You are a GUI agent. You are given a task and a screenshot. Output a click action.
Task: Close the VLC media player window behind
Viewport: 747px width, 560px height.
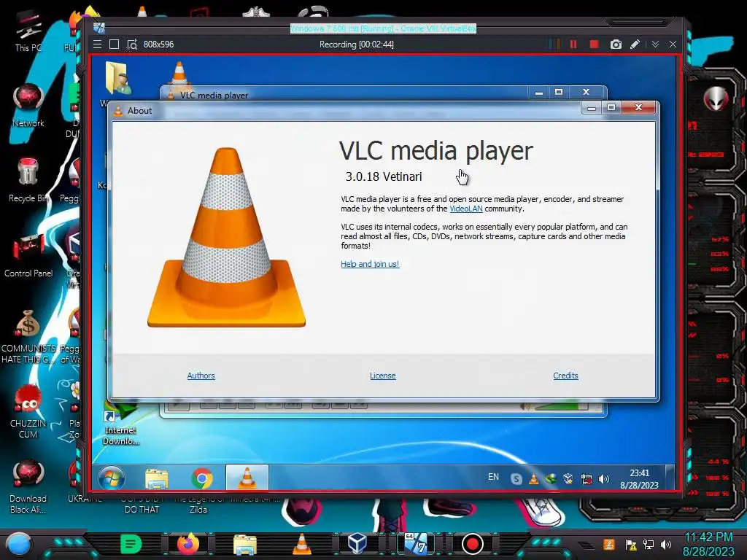[x=586, y=92]
